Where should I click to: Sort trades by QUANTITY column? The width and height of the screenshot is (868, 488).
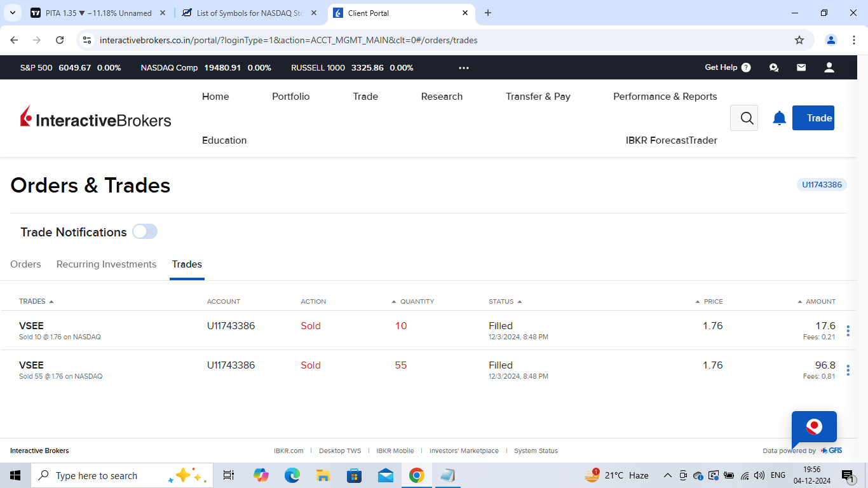(413, 301)
